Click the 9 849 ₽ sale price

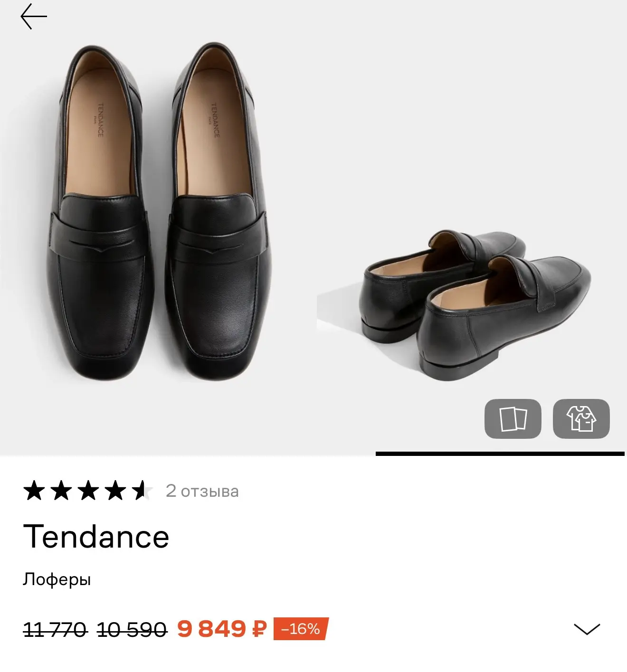coord(222,629)
